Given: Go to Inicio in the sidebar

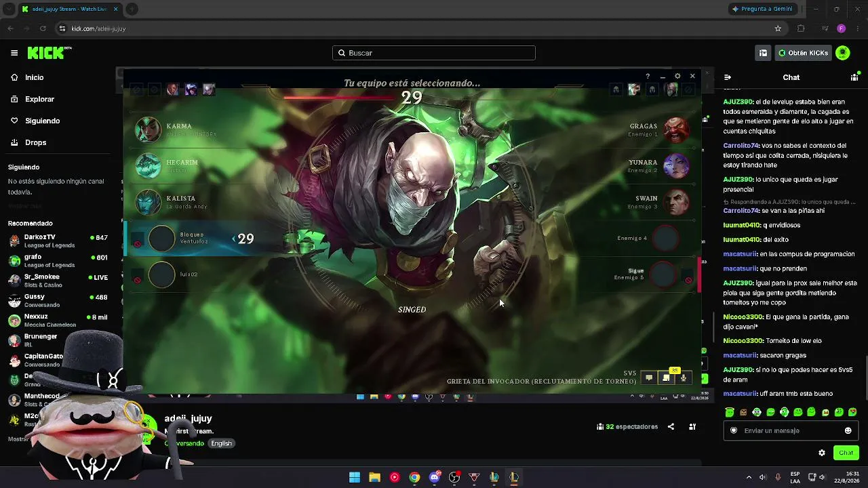Looking at the screenshot, I should click(35, 77).
